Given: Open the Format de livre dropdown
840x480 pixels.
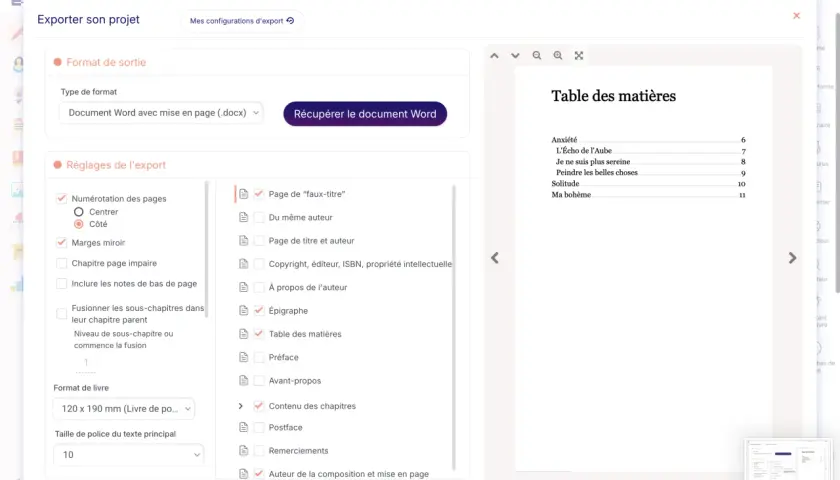Looking at the screenshot, I should coord(124,409).
